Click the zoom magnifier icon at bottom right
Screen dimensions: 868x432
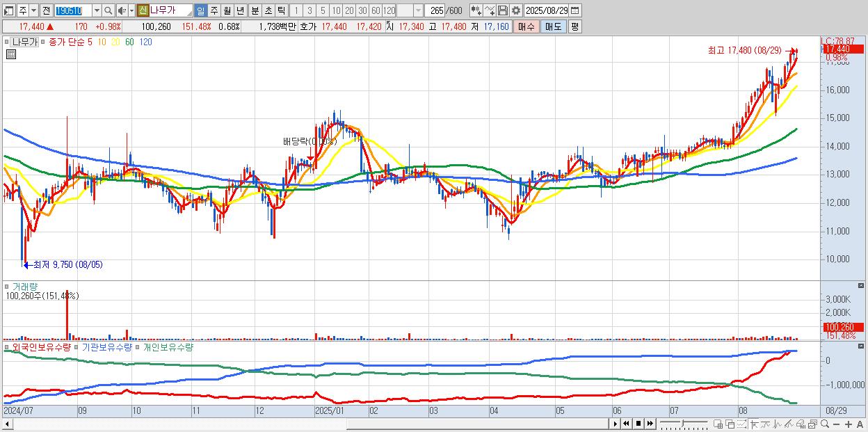click(825, 424)
